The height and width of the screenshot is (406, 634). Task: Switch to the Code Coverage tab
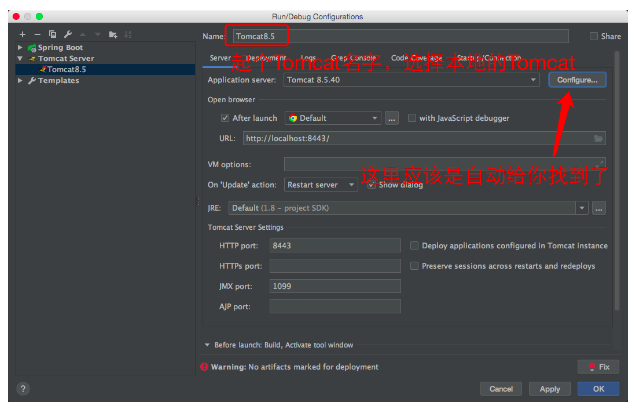click(416, 58)
